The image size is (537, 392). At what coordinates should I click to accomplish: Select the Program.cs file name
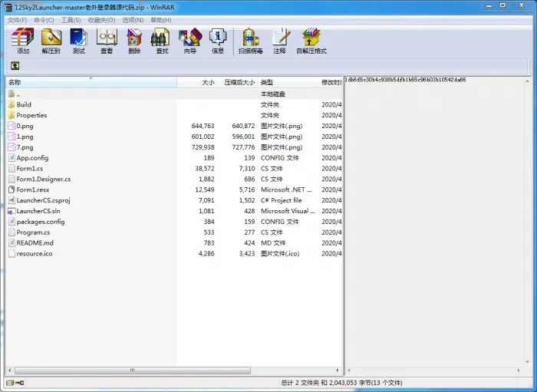pos(33,232)
